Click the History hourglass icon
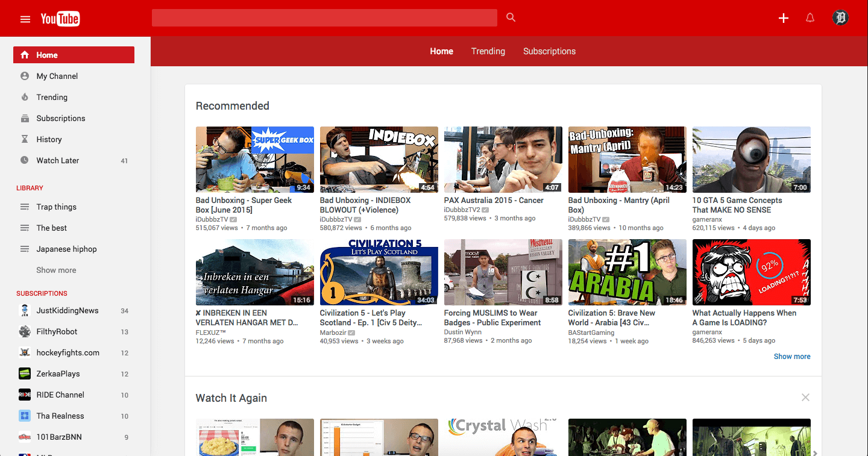Screen dimensions: 868x456 25,139
